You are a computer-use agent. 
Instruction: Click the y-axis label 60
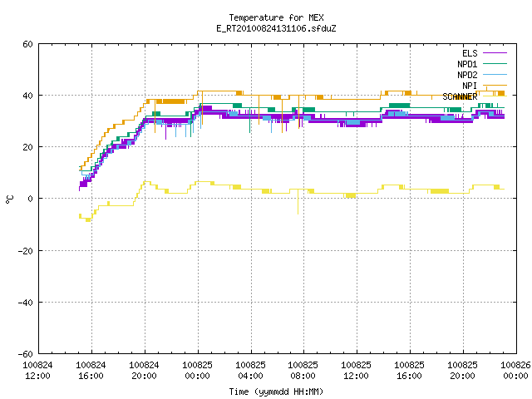[27, 44]
